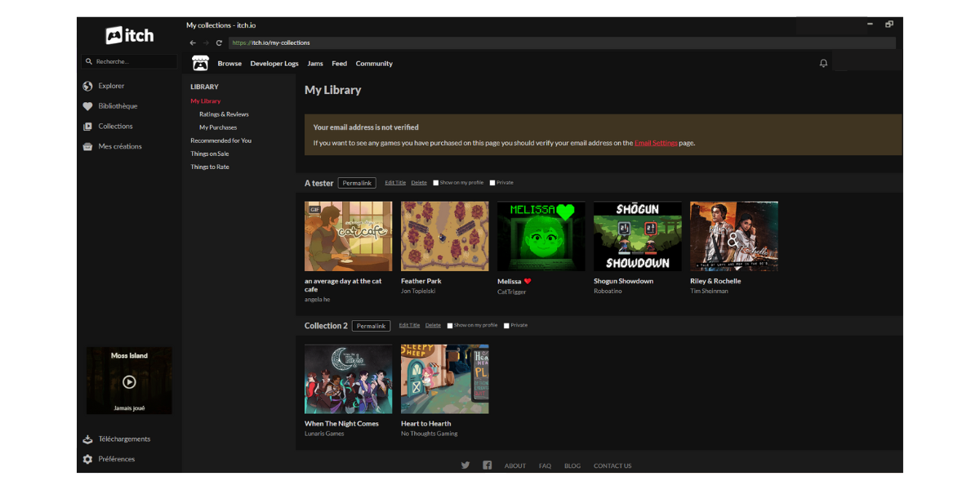
Task: Click the Mes créations box icon
Action: [87, 147]
